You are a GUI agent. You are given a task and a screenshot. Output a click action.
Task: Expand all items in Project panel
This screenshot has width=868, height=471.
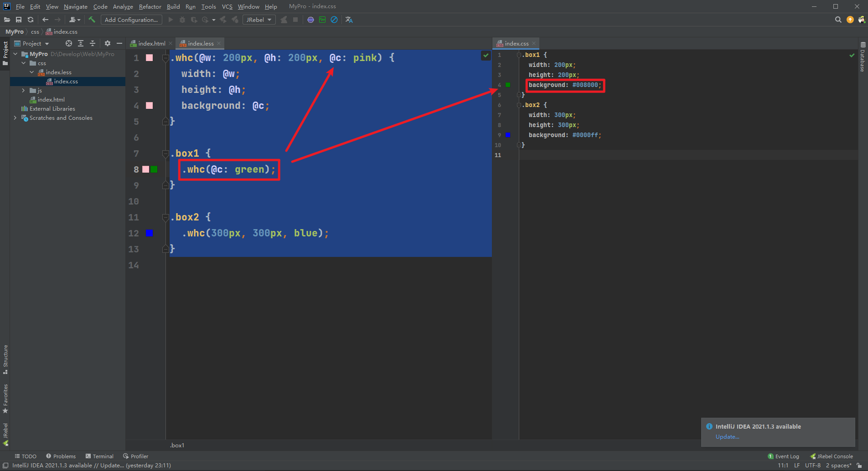pyautogui.click(x=81, y=43)
